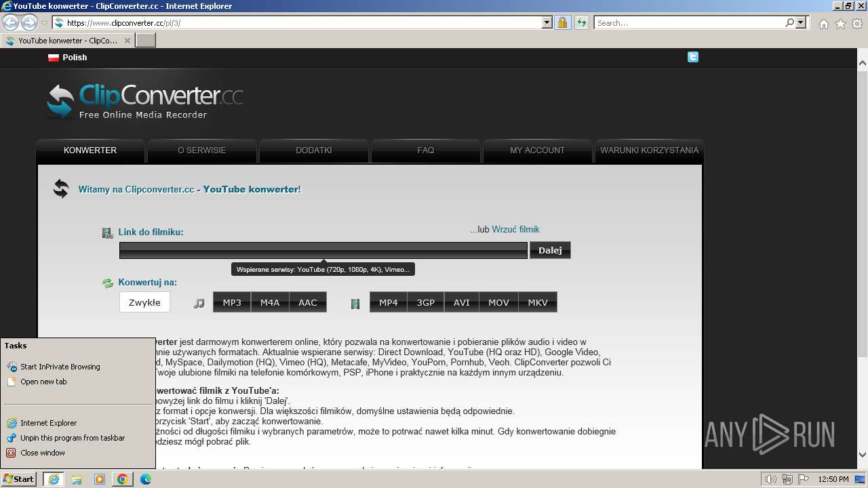The width and height of the screenshot is (868, 488).
Task: Open the Edge taskbar icon
Action: point(146,479)
